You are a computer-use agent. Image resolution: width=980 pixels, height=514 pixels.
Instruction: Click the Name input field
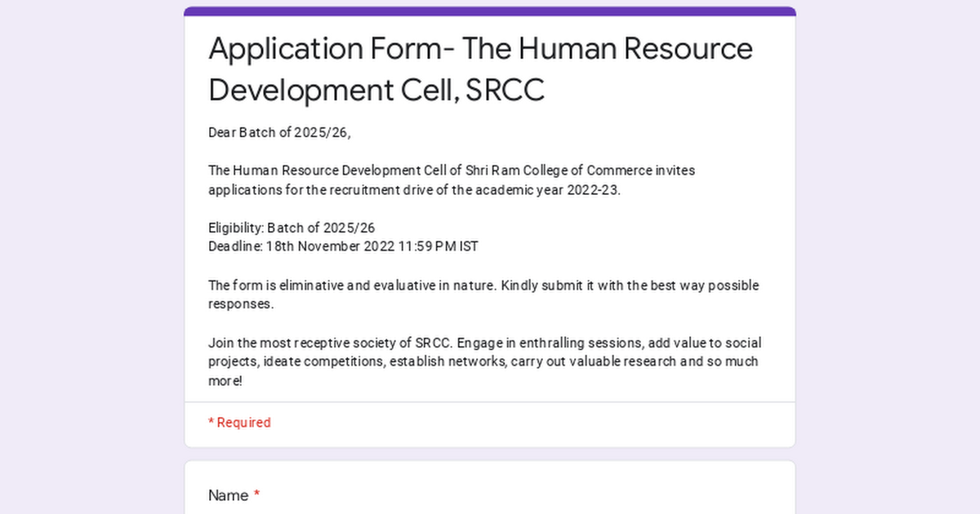coord(490,512)
